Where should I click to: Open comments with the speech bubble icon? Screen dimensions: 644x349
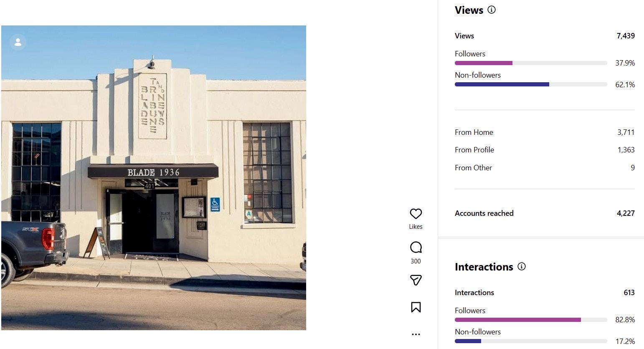coord(416,247)
